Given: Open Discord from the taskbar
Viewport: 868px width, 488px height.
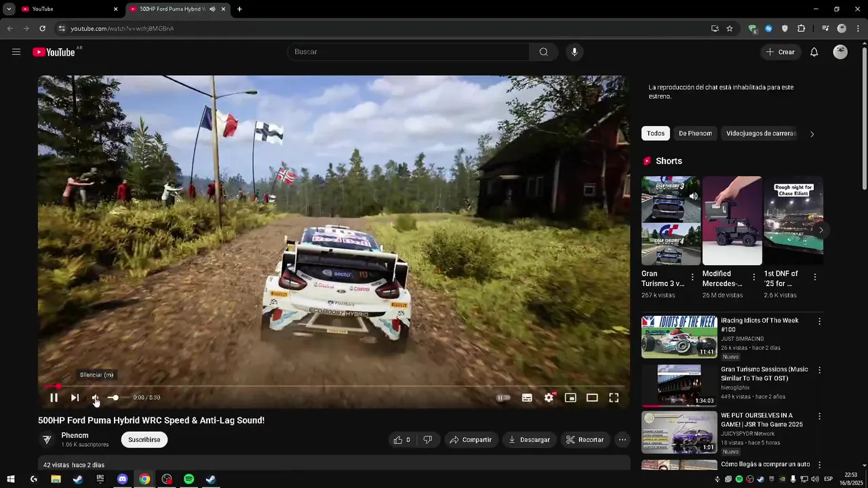Looking at the screenshot, I should point(122,479).
